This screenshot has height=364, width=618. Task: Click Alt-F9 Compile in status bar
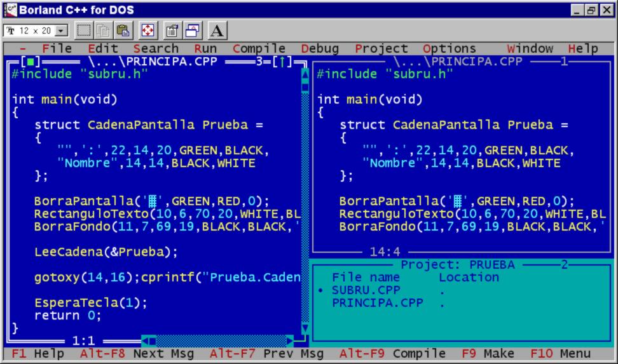(x=392, y=353)
